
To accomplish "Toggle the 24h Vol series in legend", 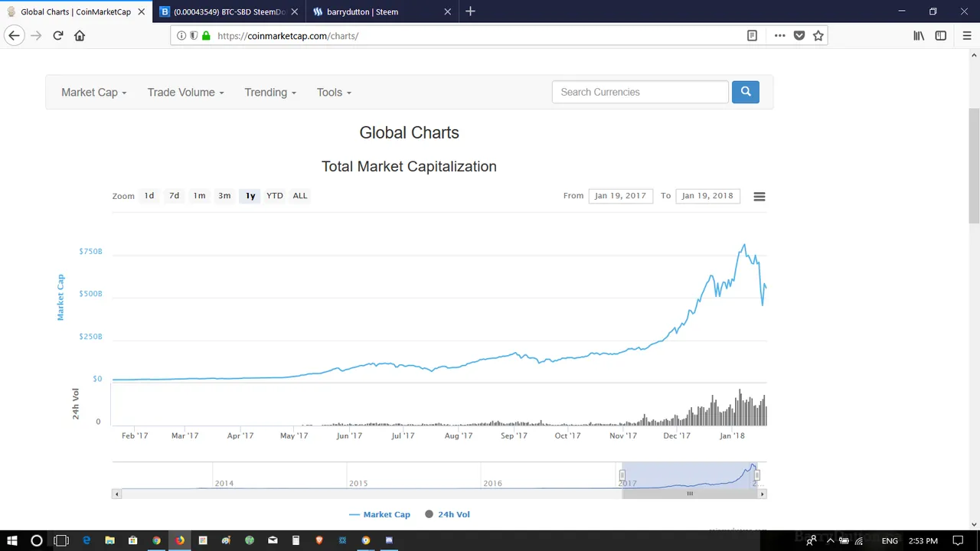I will tap(447, 514).
